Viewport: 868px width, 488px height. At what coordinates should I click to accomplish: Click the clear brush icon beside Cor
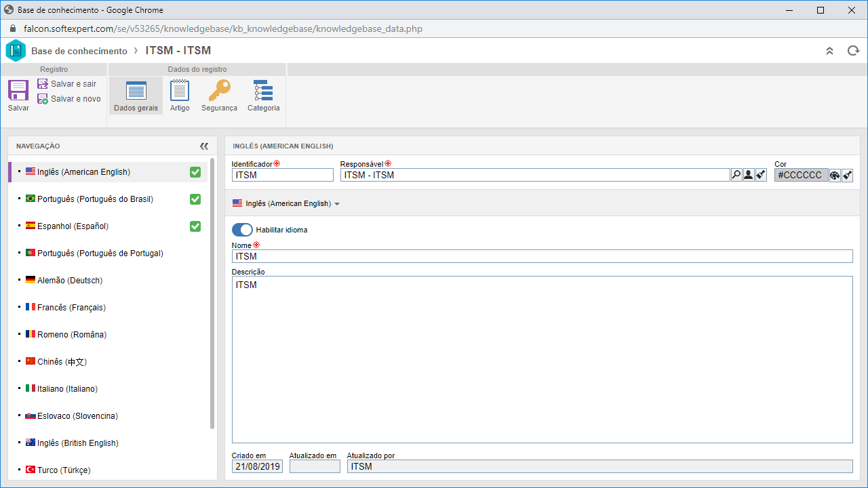click(x=848, y=175)
